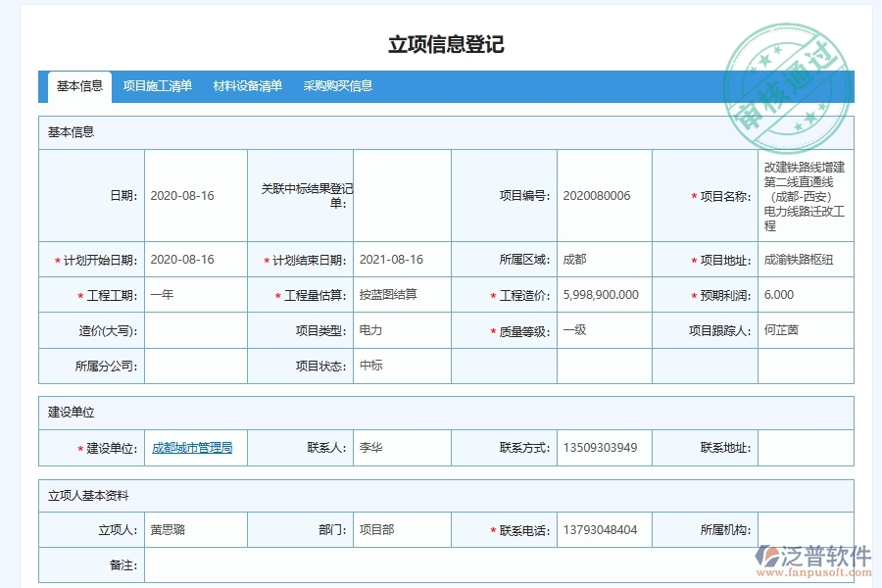Open the 成都城市管理局 link

click(x=192, y=447)
